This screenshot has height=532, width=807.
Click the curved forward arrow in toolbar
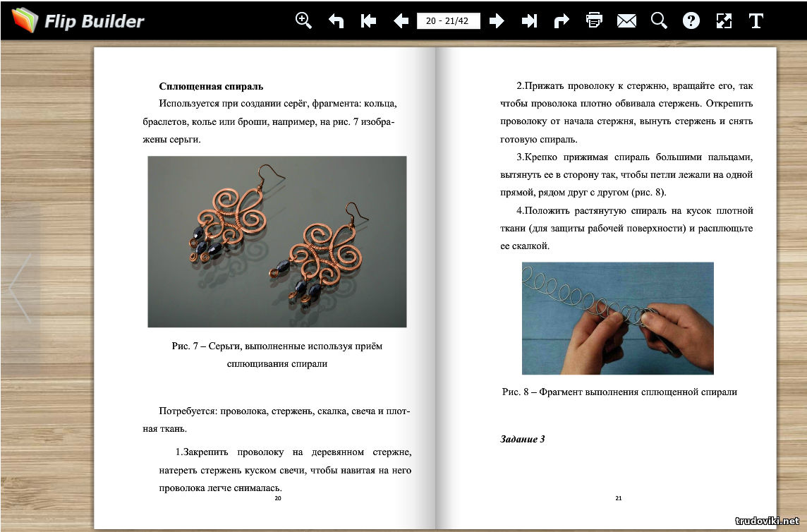[562, 20]
